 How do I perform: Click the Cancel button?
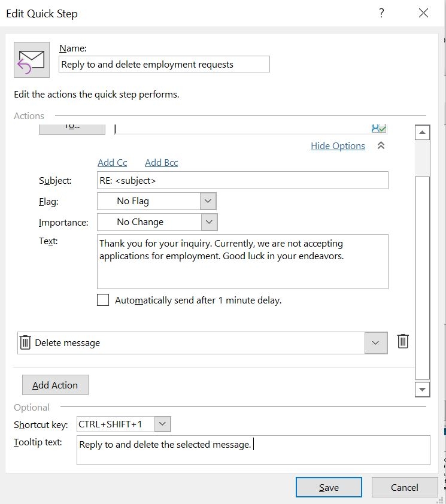coord(405,487)
